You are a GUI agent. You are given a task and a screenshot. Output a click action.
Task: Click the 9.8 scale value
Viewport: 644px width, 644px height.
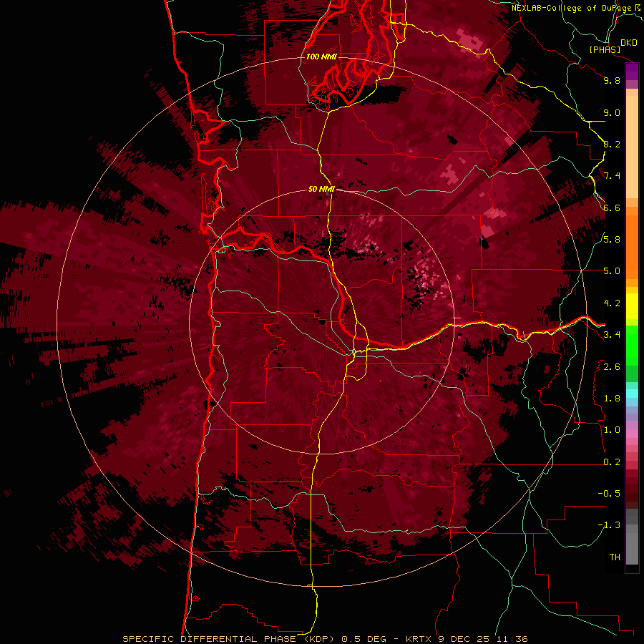pos(612,80)
